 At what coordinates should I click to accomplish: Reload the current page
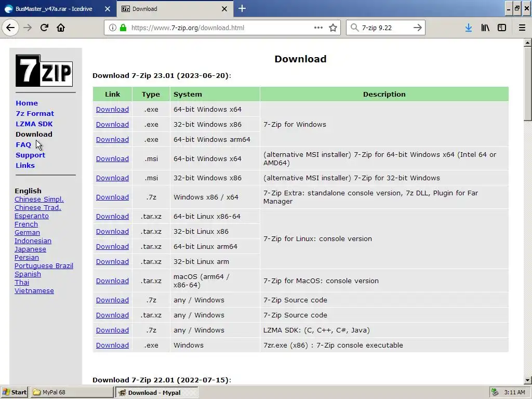(x=44, y=28)
